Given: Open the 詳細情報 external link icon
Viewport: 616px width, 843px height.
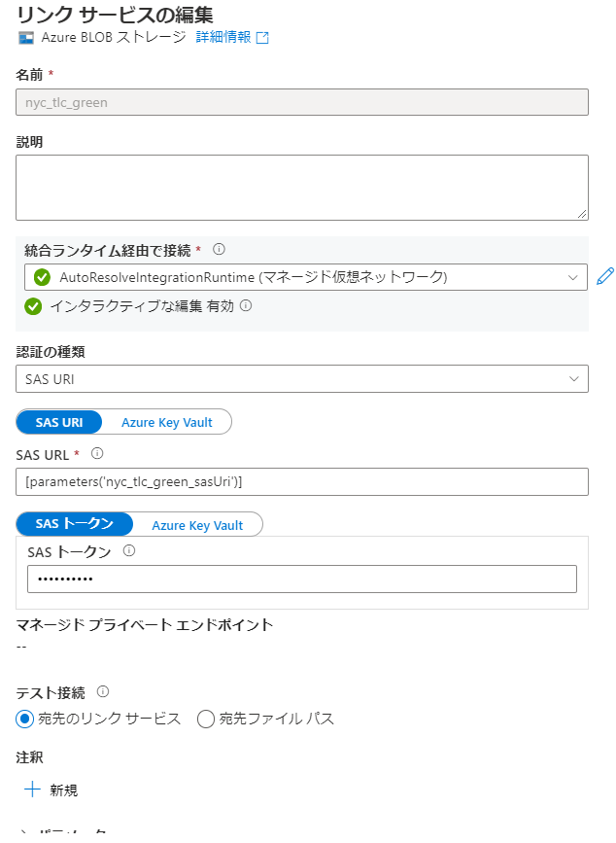Looking at the screenshot, I should (262, 38).
